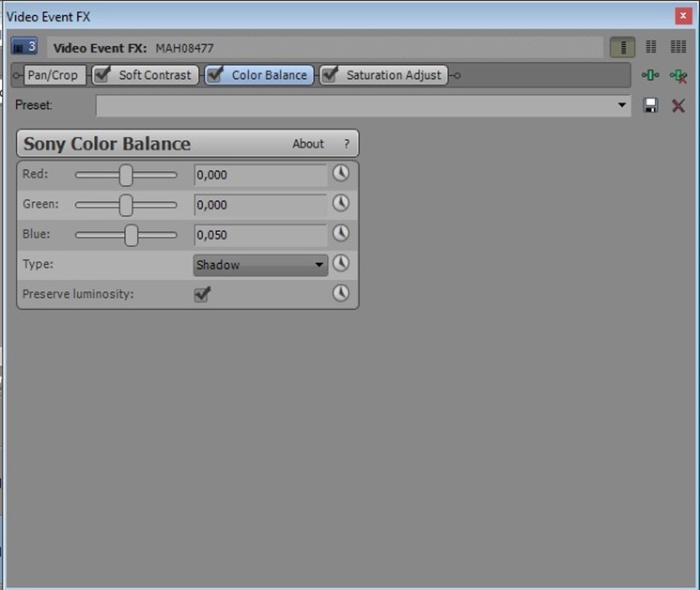Open the Type dropdown showing Shadow
Screen dimensions: 700x590
tap(260, 265)
